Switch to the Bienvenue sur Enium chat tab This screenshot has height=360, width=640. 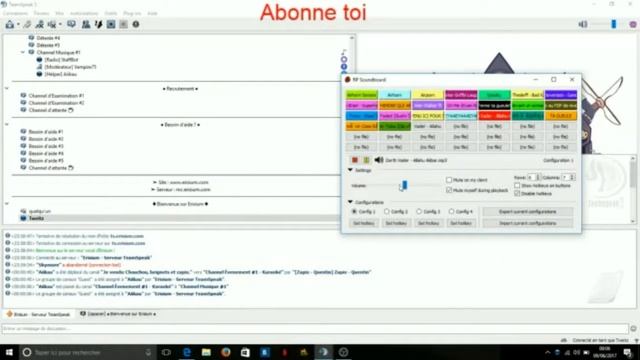(x=118, y=314)
